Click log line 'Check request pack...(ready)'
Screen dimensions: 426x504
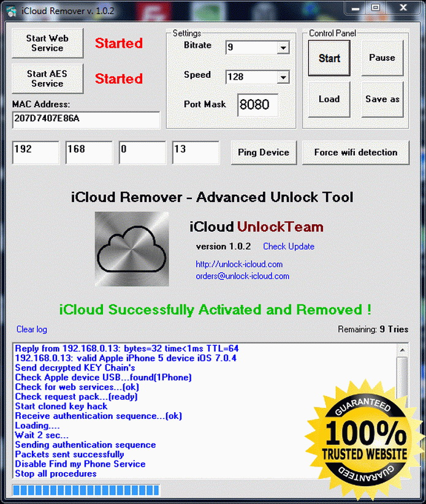tap(76, 397)
